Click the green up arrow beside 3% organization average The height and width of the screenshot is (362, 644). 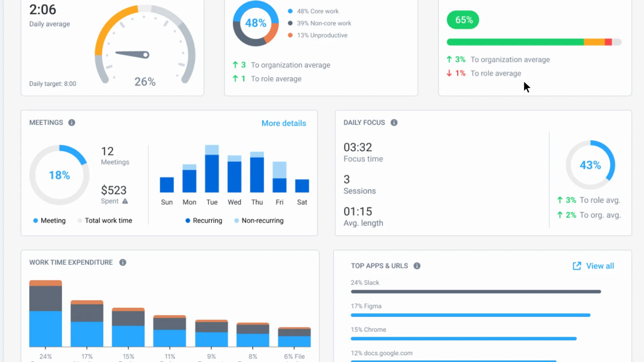pyautogui.click(x=449, y=60)
